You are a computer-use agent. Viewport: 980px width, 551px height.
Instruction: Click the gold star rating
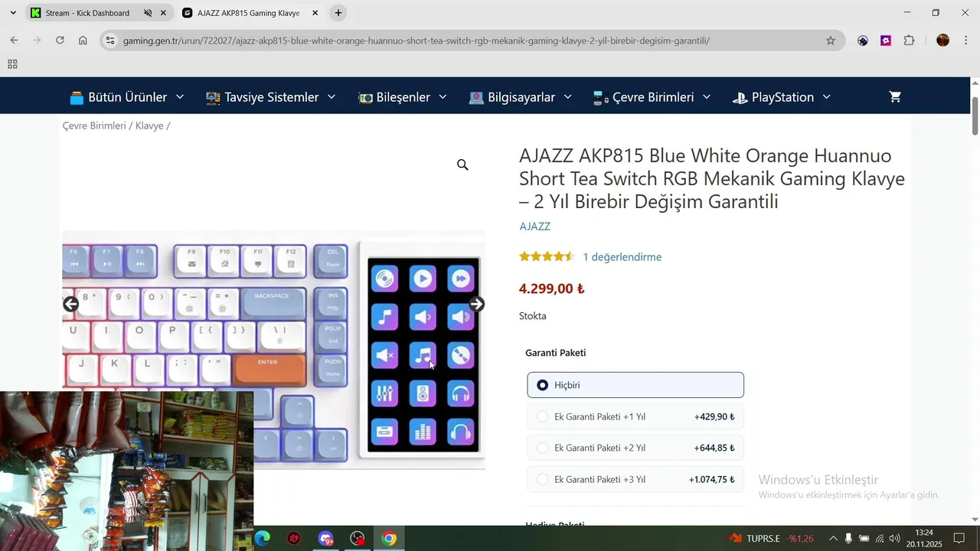pos(547,256)
